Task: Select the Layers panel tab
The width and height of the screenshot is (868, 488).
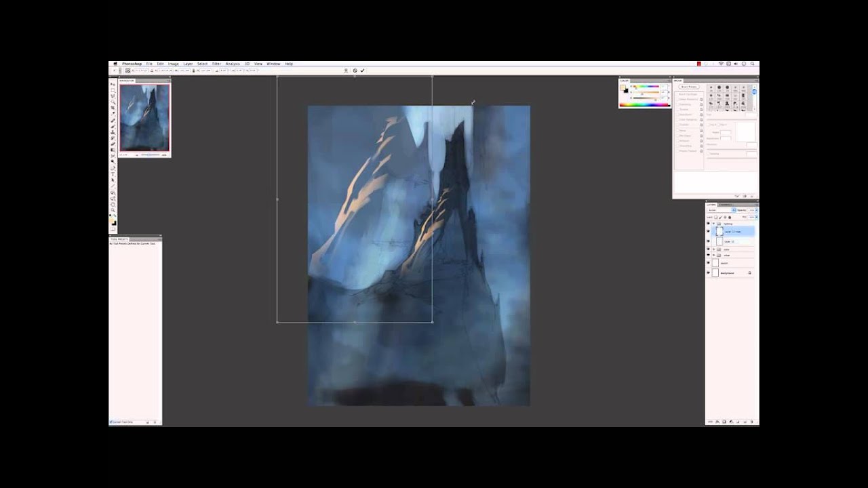Action: click(711, 205)
